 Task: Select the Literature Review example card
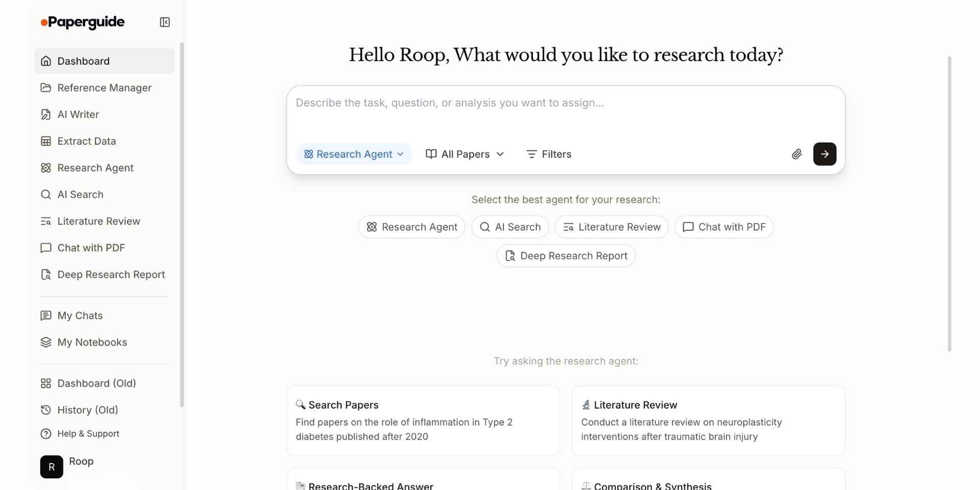point(708,421)
